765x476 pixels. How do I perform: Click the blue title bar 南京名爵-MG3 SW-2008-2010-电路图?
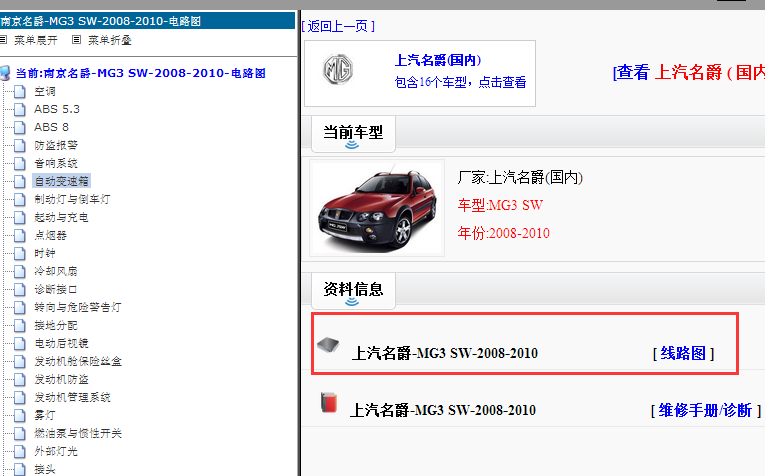[x=147, y=21]
